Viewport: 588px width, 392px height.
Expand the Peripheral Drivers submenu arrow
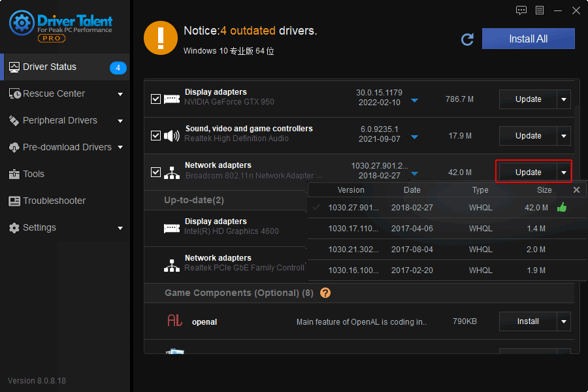[120, 121]
